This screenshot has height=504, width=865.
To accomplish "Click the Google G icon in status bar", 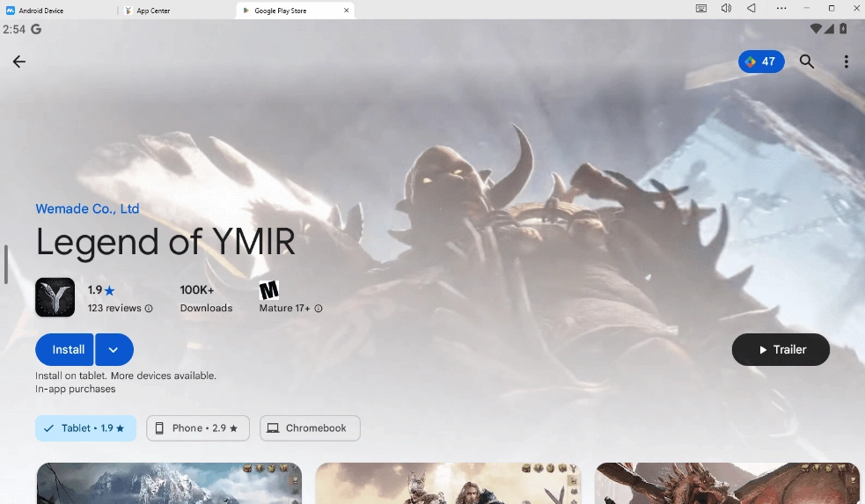I will tap(36, 29).
